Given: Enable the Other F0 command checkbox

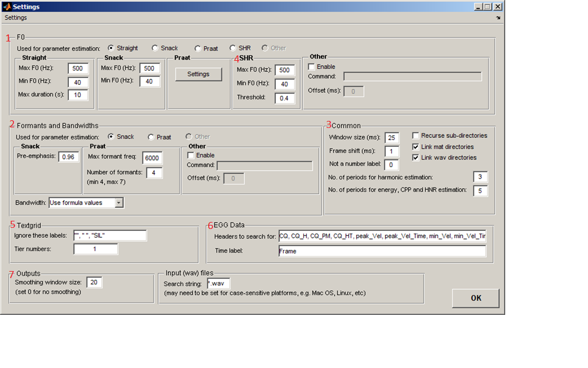Looking at the screenshot, I should pyautogui.click(x=311, y=67).
